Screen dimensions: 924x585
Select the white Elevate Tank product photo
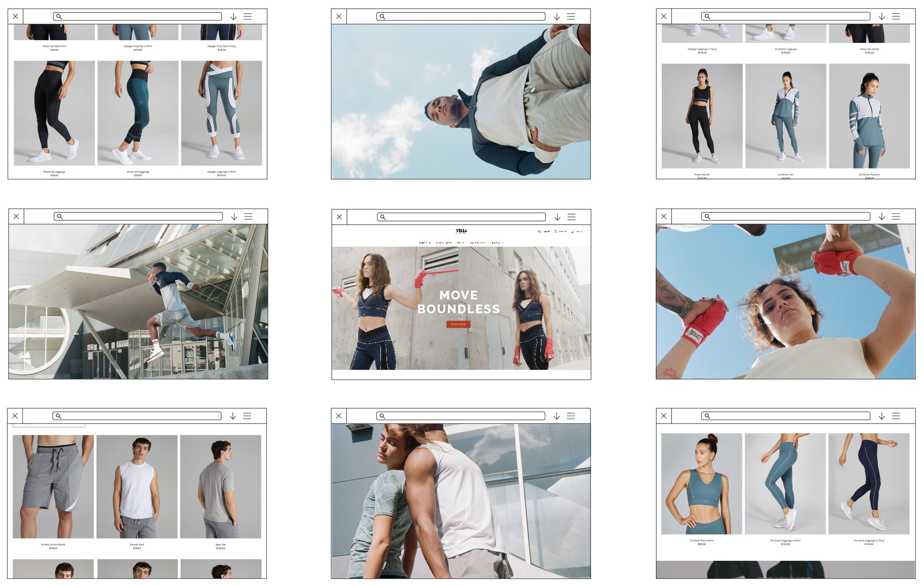(137, 487)
